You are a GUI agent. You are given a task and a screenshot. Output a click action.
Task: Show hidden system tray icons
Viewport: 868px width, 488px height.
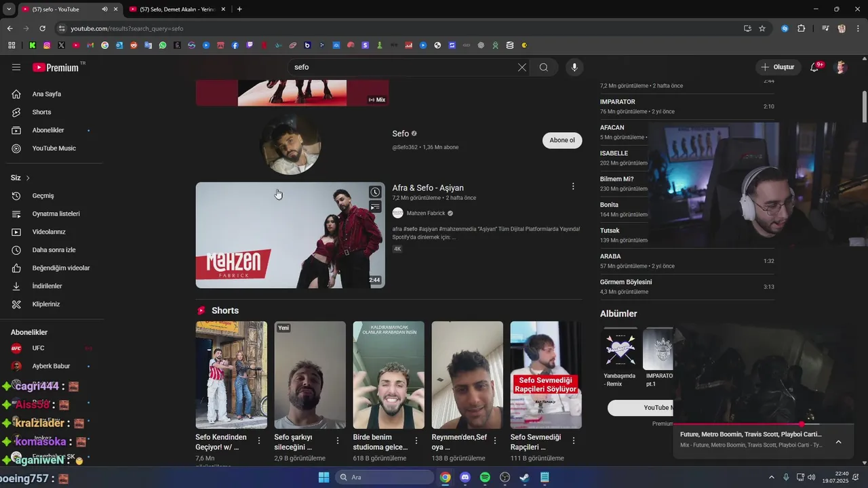pos(772,477)
